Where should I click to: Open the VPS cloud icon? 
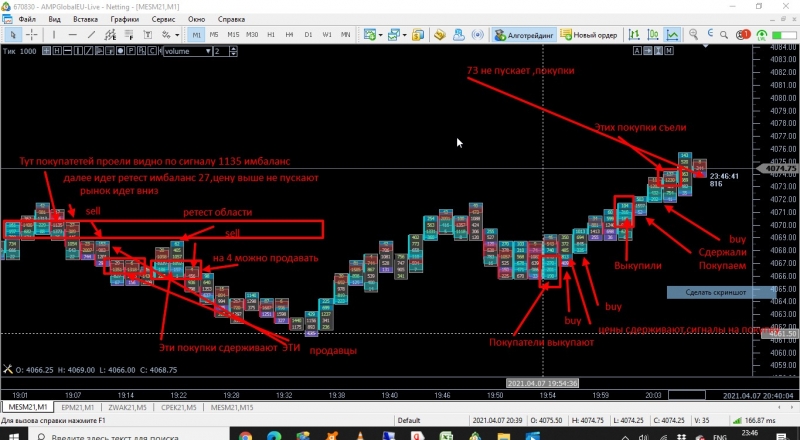point(459,35)
